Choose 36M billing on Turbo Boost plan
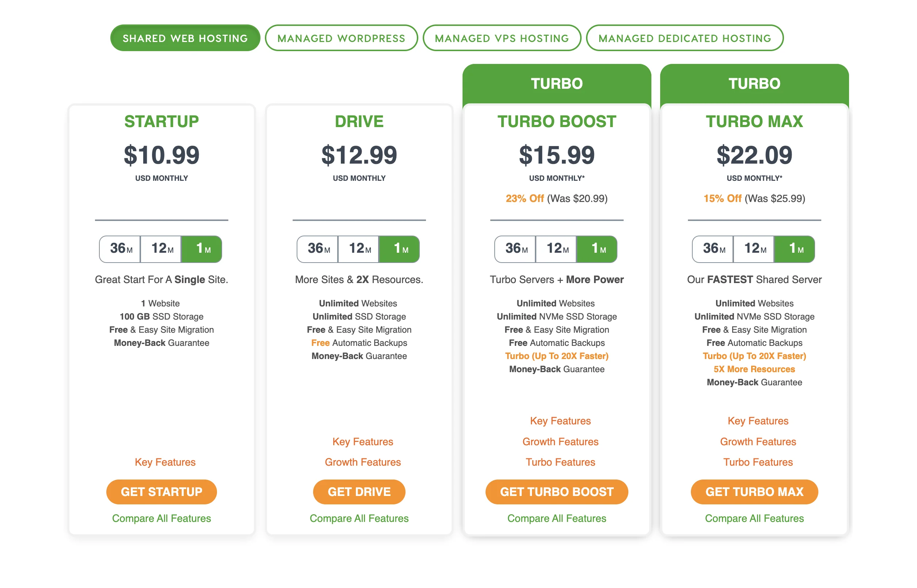This screenshot has height=588, width=917. pyautogui.click(x=516, y=249)
